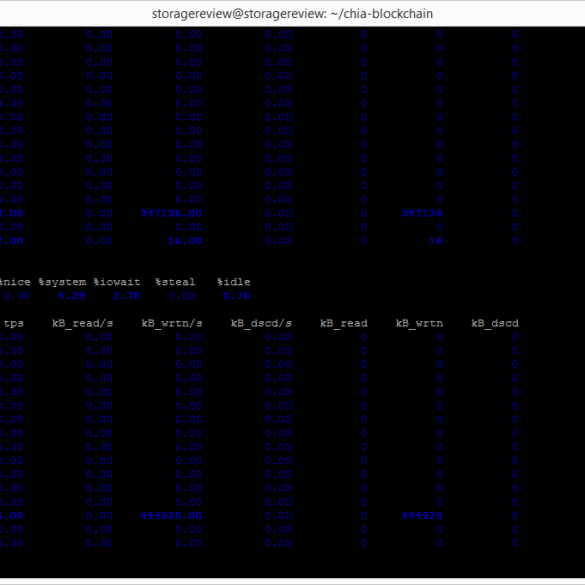Click the 347136 kB_wrtn total value
The width and height of the screenshot is (585, 585).
(x=422, y=213)
